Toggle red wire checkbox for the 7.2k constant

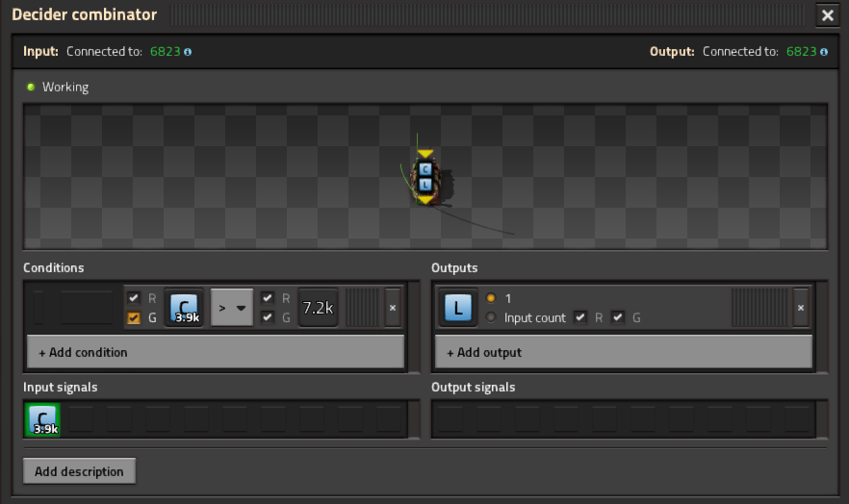pyautogui.click(x=267, y=298)
